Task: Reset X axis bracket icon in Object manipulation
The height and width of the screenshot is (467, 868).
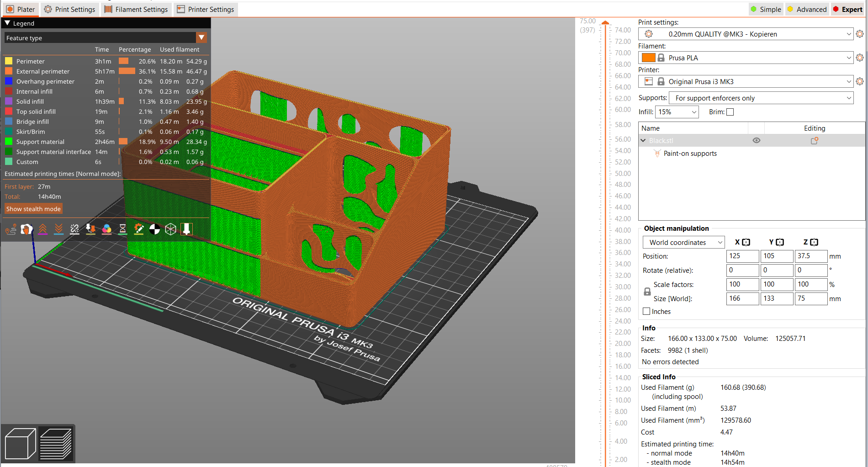Action: point(746,242)
